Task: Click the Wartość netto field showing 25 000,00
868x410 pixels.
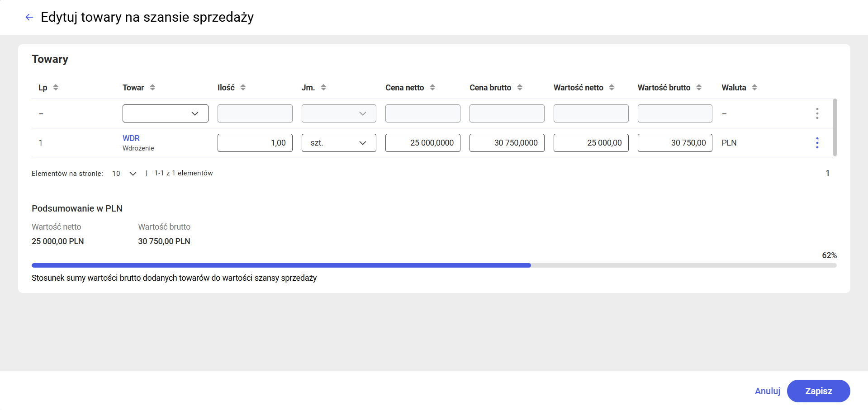Action: [x=591, y=143]
